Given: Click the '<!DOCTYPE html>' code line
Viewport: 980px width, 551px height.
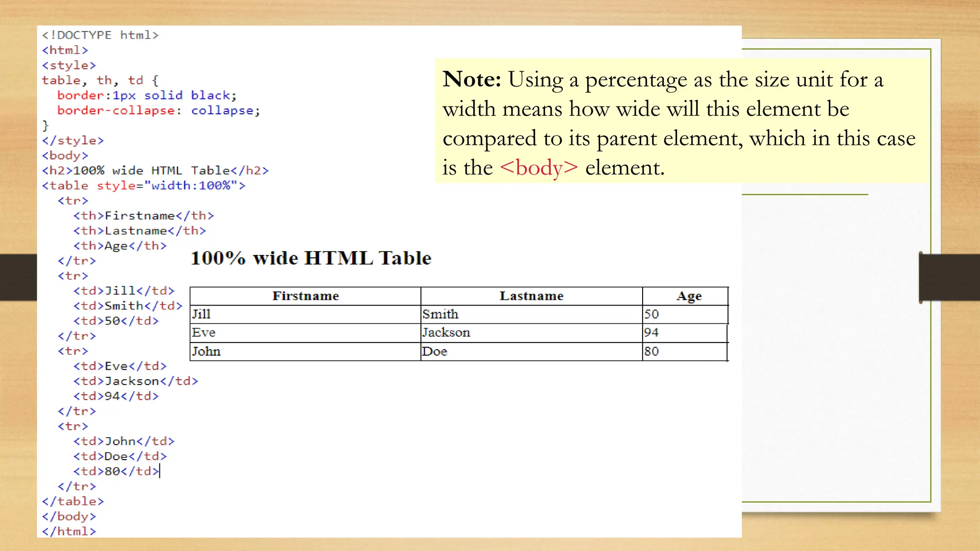Looking at the screenshot, I should click(100, 35).
